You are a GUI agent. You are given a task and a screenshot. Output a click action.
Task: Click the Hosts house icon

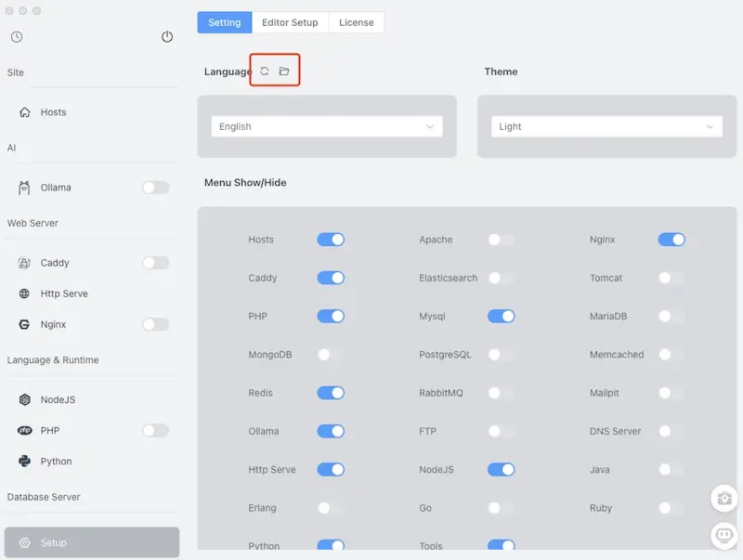[25, 112]
